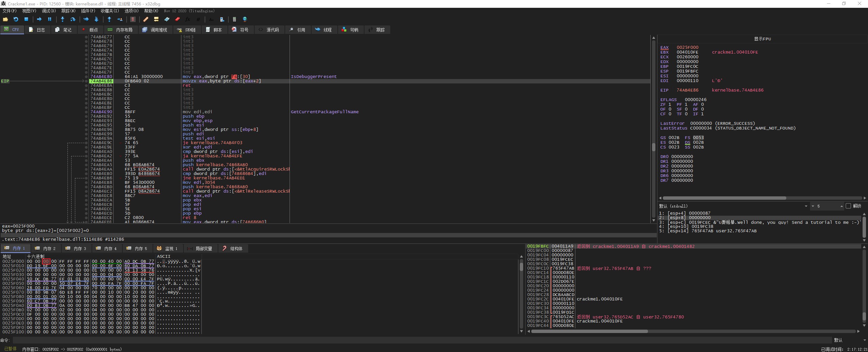Click the run arrow toolbar icon

coord(39,19)
